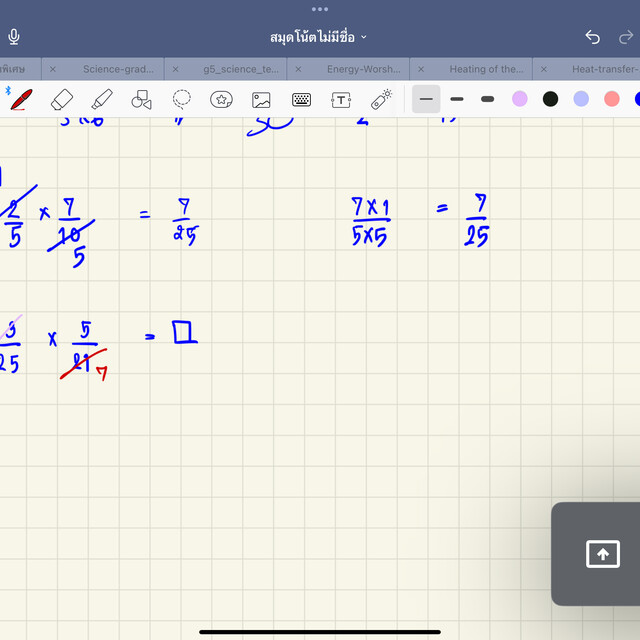Pick the salmon red color swatch
640x640 pixels.
611,99
